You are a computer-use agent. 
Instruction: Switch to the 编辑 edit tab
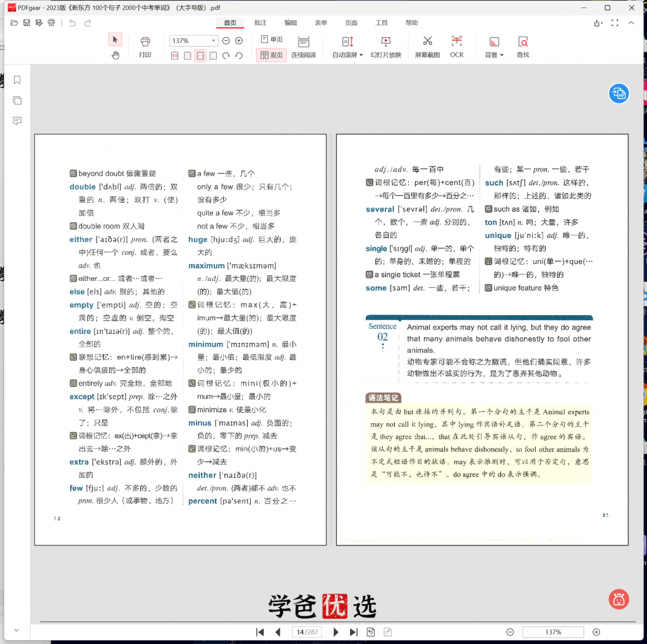[x=291, y=23]
